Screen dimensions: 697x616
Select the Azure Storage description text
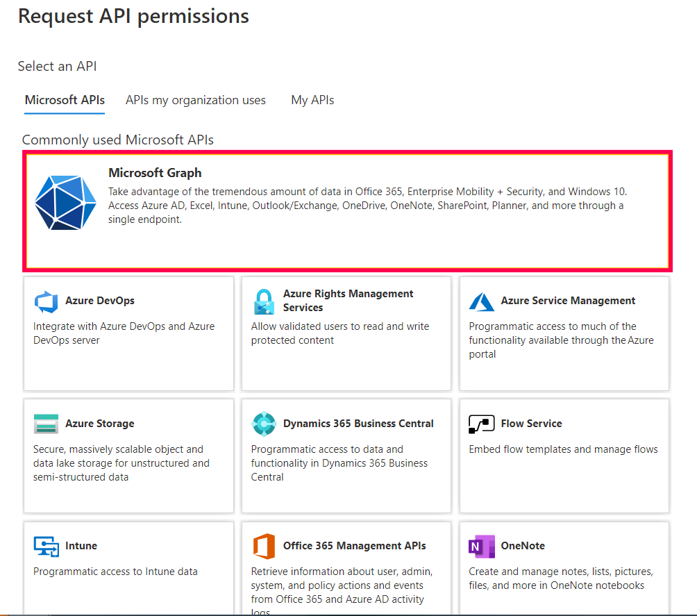tap(121, 463)
